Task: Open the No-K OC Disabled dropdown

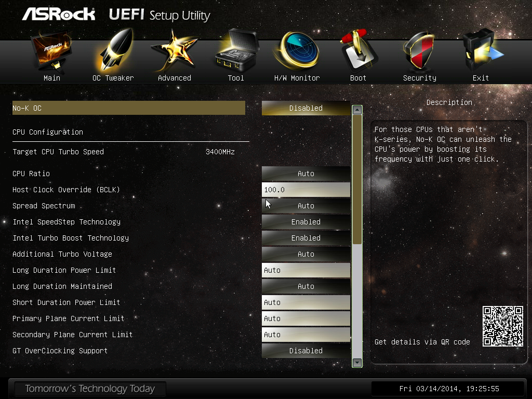Action: (x=305, y=108)
